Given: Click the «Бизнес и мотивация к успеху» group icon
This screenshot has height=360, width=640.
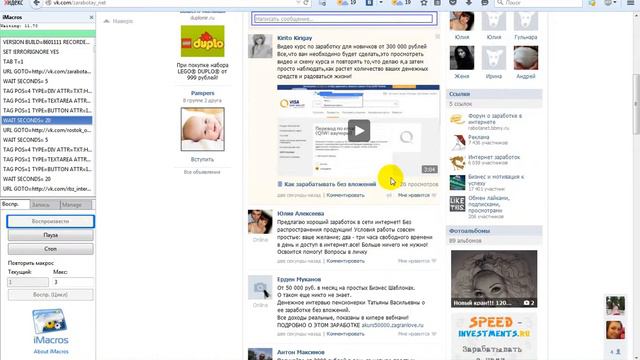Looking at the screenshot, I should pos(457,182).
